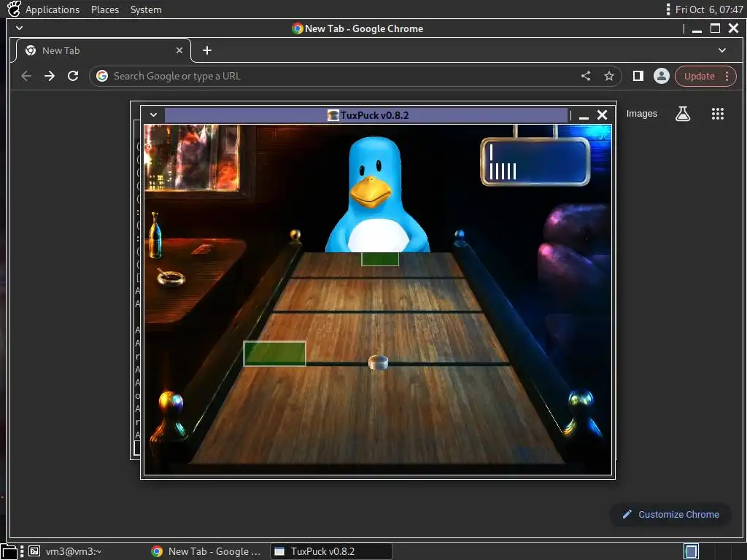Image resolution: width=747 pixels, height=560 pixels.
Task: Click the date and time clock
Action: [x=709, y=9]
